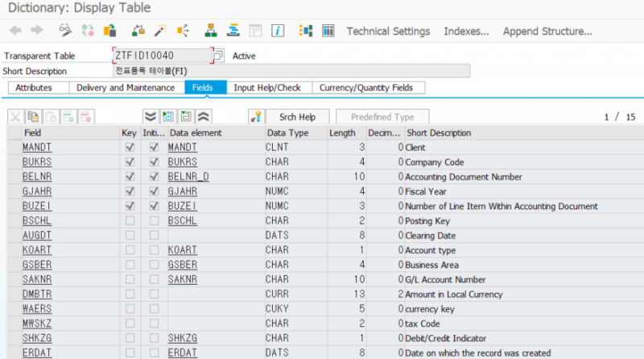The height and width of the screenshot is (359, 644).
Task: Toggle Key checkbox for MANDT
Action: (x=130, y=147)
